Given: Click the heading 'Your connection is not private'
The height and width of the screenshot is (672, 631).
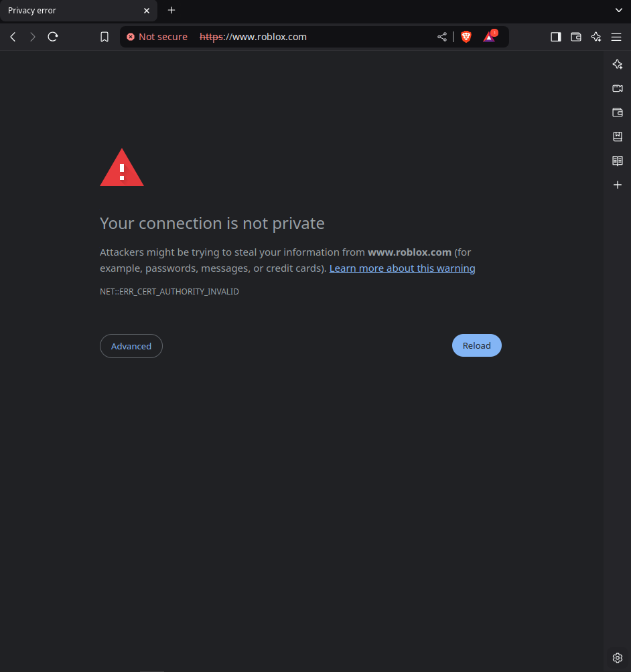Looking at the screenshot, I should click(212, 224).
